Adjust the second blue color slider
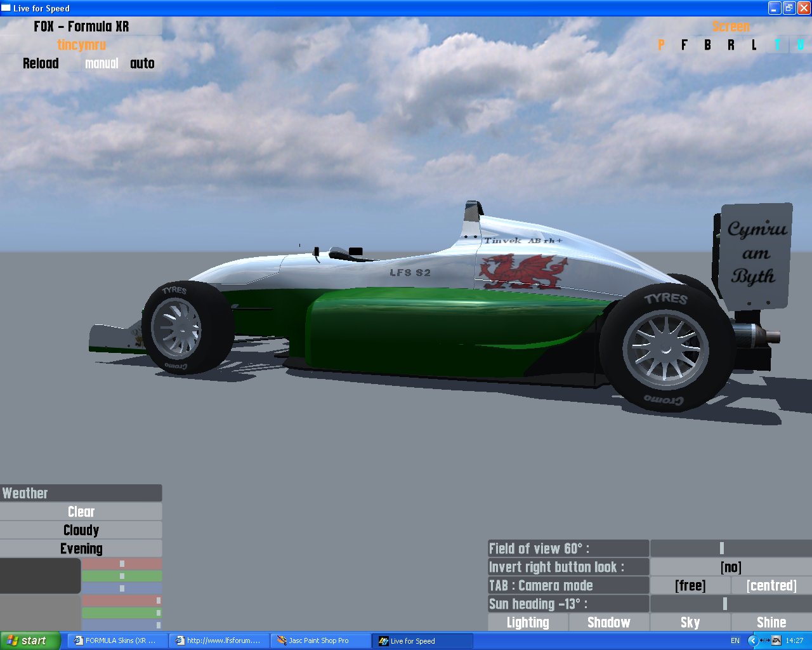 [x=122, y=625]
